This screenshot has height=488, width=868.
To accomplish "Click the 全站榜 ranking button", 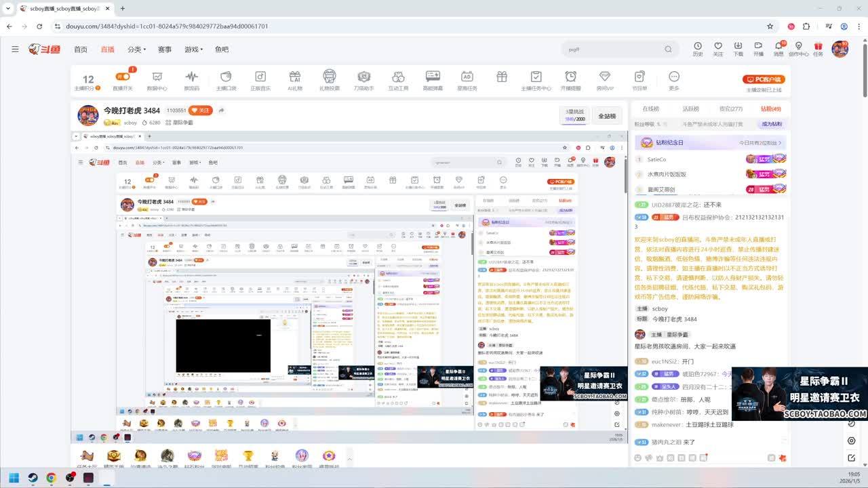I will (606, 116).
